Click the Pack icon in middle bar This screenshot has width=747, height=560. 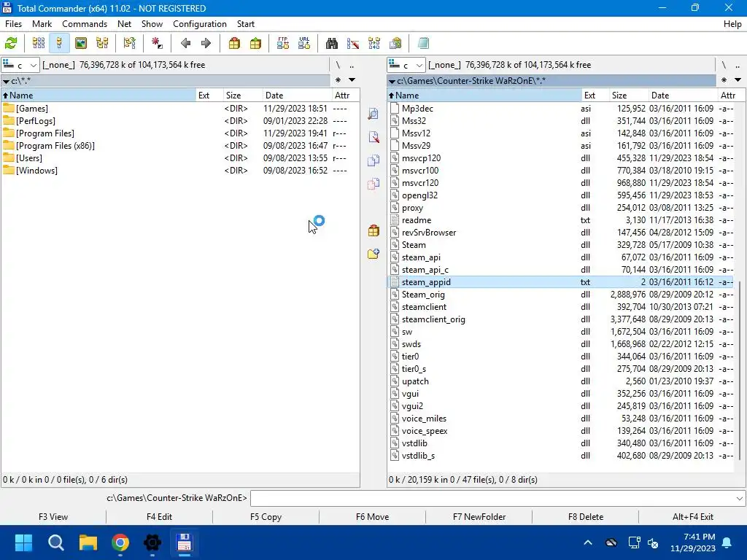(x=373, y=231)
